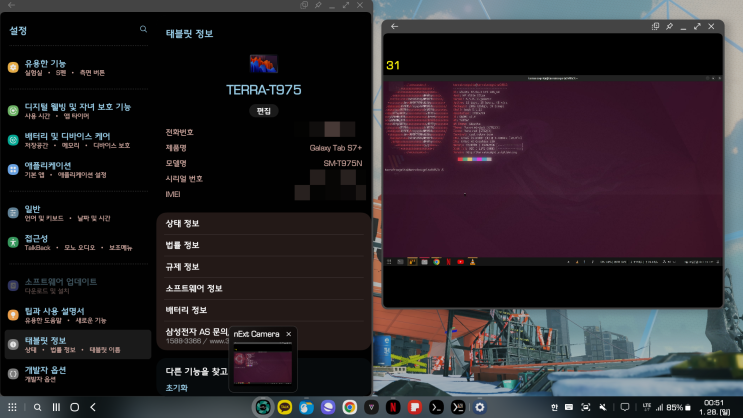Screen dimensions: 743x418
Task: Go home using the circle navigation button
Action: pyautogui.click(x=74, y=408)
